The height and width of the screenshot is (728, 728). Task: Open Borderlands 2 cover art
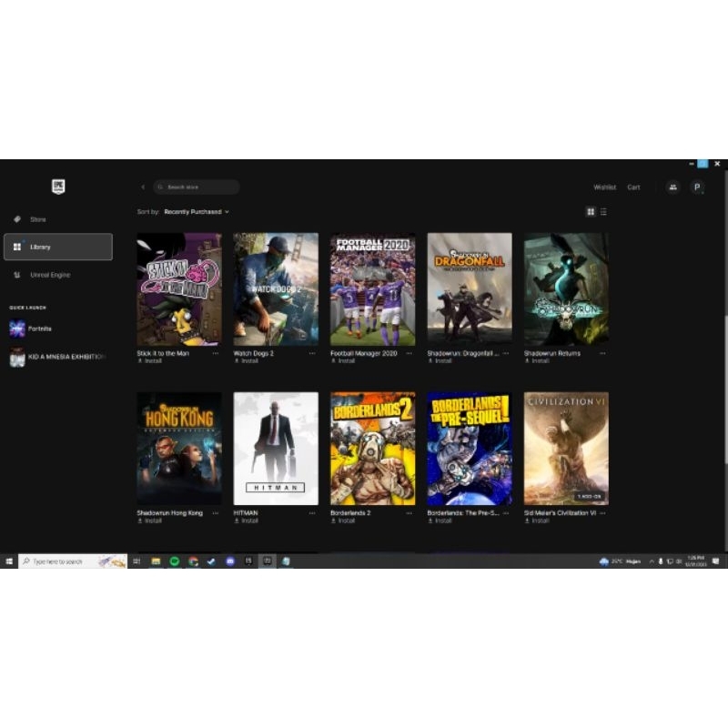(x=373, y=449)
